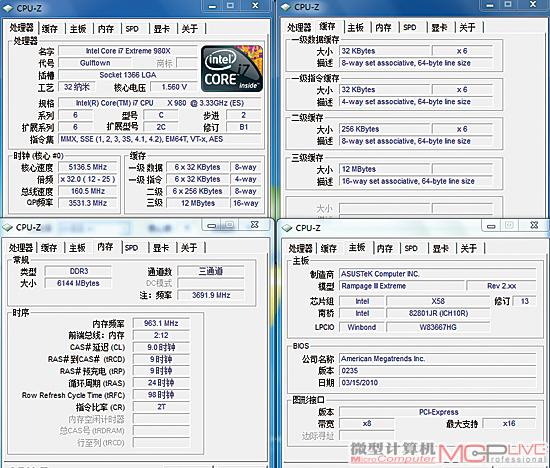This screenshot has height=468, width=550.
Task: Click the L3 cache size 12 MBytes in cache window
Action: [x=384, y=169]
